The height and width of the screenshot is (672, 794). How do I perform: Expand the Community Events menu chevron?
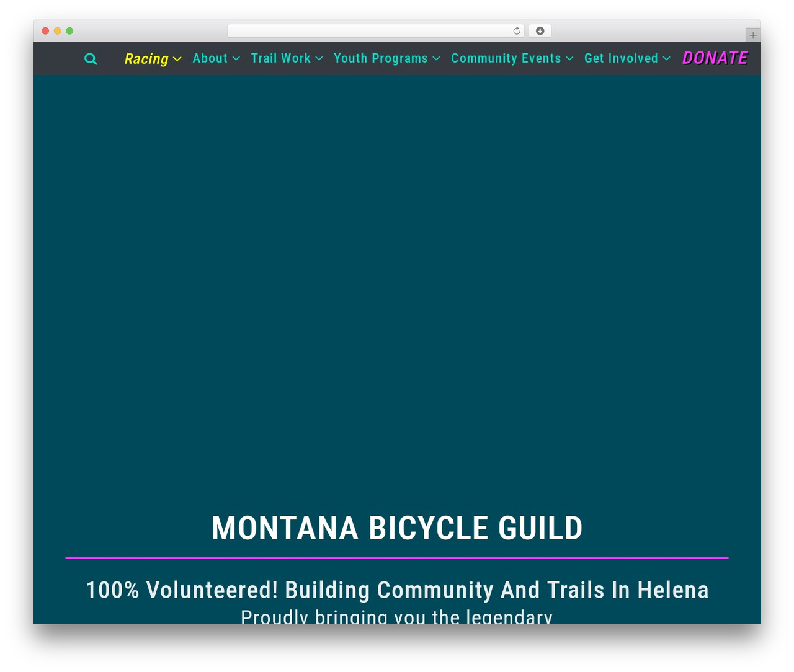coord(570,58)
